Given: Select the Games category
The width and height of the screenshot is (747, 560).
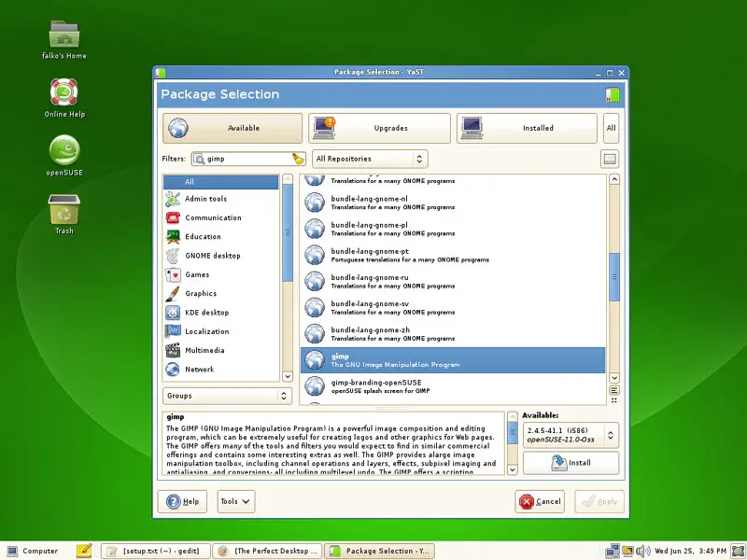Looking at the screenshot, I should pos(221,274).
